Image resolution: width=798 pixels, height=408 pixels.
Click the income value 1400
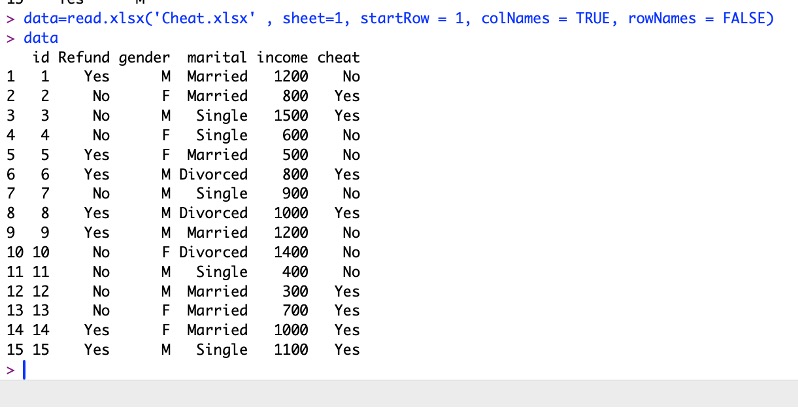[289, 252]
